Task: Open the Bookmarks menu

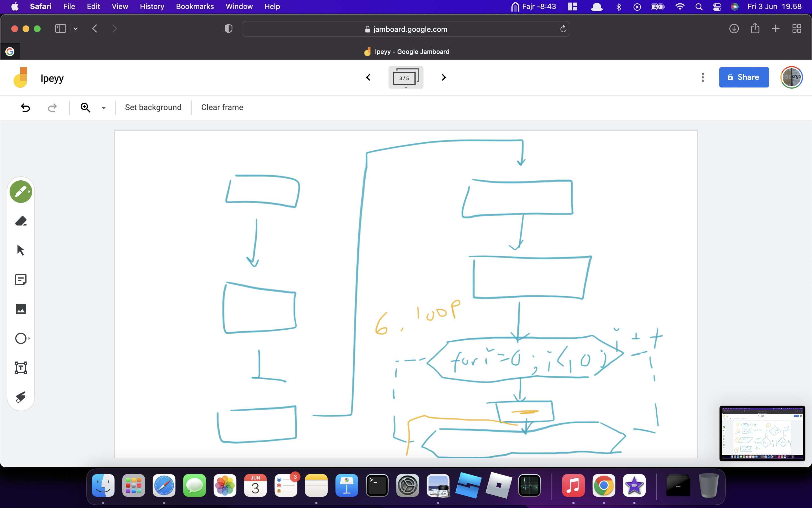Action: [195, 6]
